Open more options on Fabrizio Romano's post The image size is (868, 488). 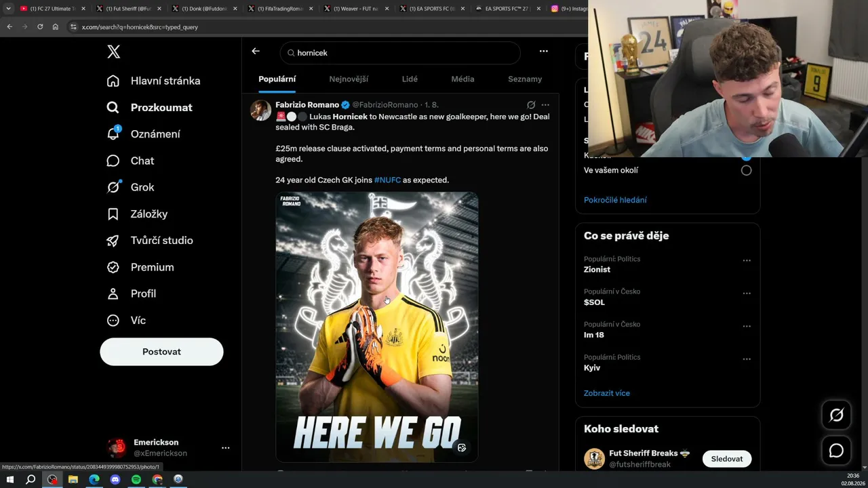tap(545, 105)
